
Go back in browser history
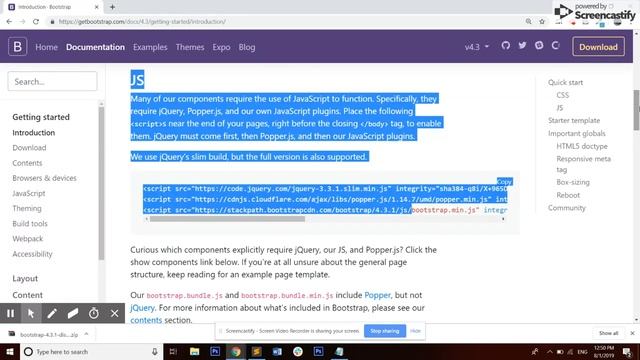(x=9, y=22)
